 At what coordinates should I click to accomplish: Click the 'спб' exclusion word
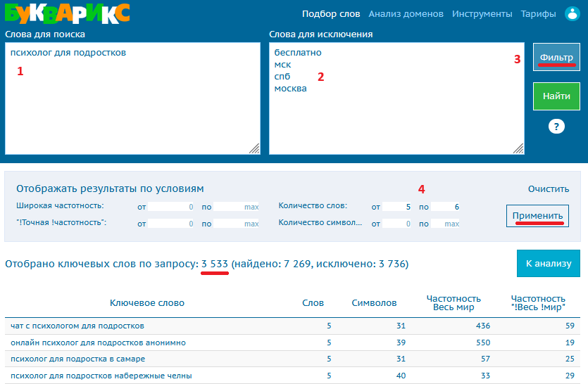[x=282, y=77]
